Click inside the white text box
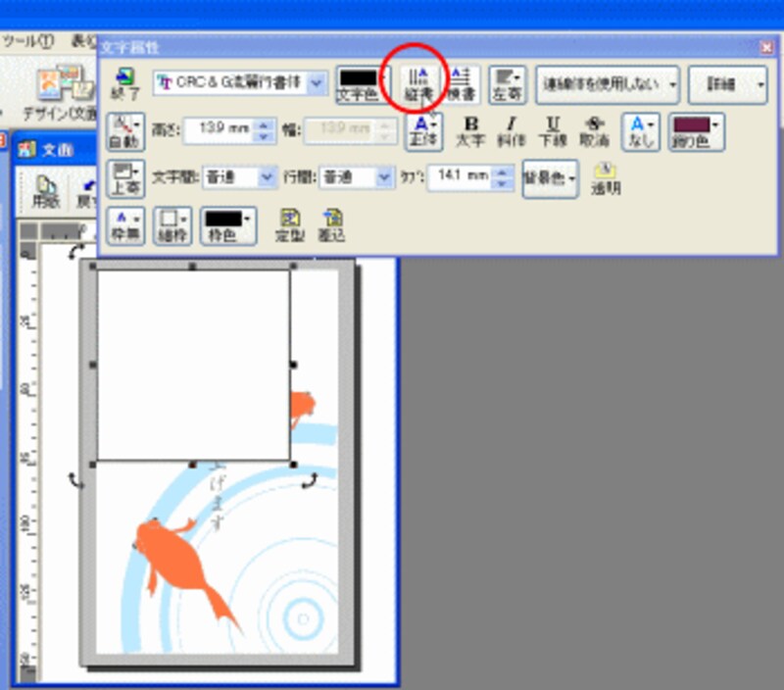784x690 pixels. pos(193,365)
